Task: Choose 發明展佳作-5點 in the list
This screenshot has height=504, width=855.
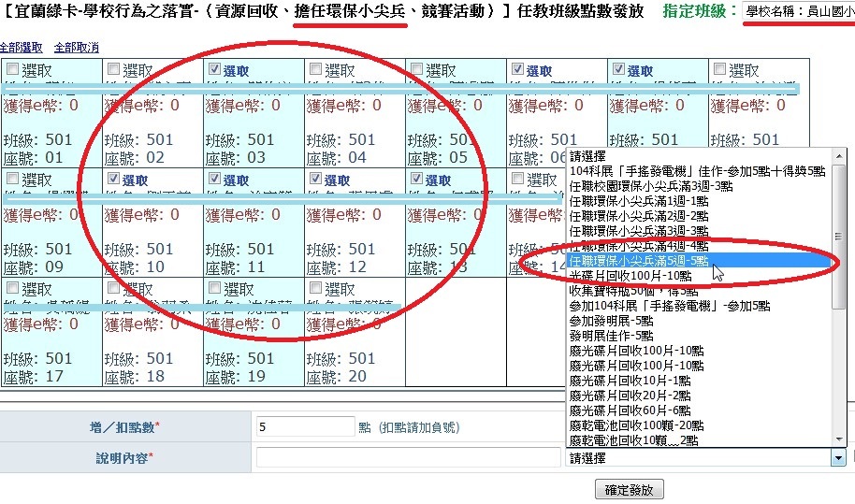Action: [611, 336]
